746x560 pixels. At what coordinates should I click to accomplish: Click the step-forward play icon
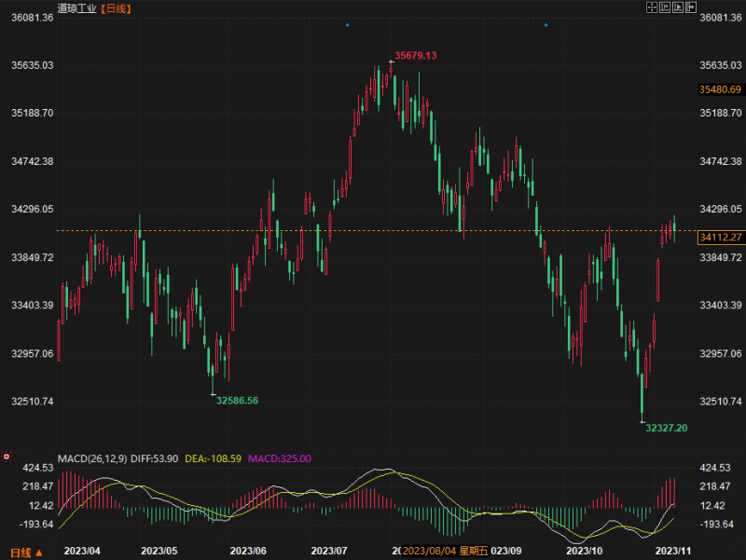coord(678,7)
